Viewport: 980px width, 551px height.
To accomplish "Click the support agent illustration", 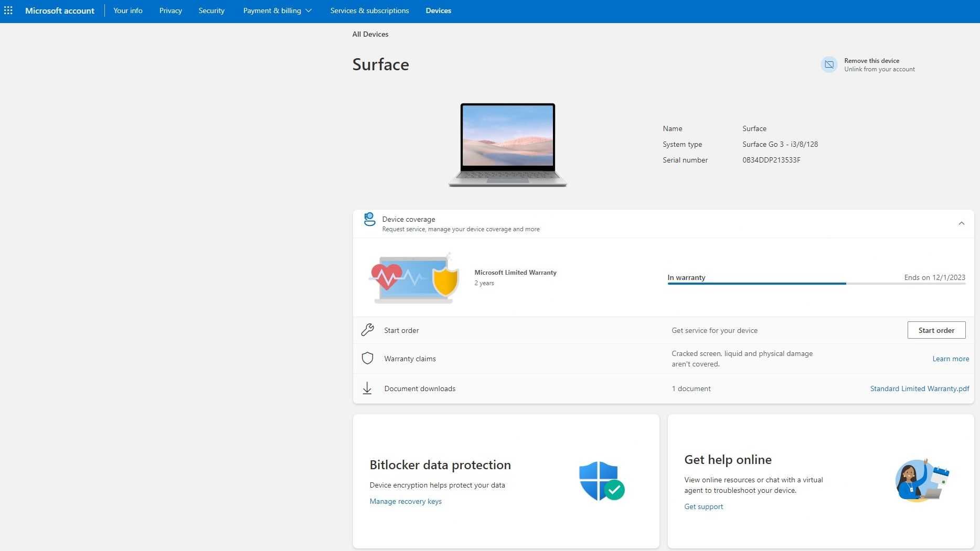I will point(922,480).
